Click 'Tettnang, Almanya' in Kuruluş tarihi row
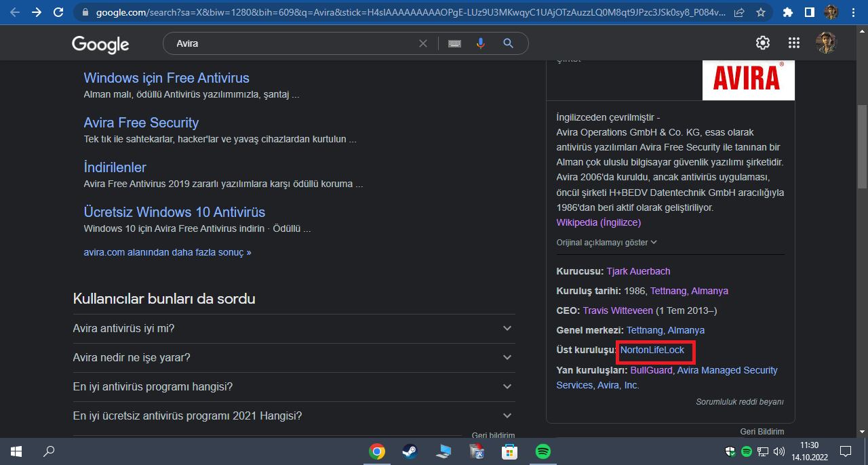868x465 pixels. tap(689, 291)
